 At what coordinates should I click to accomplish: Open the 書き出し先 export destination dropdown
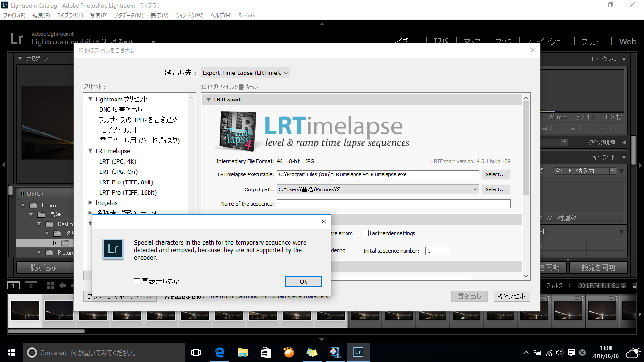tap(245, 73)
